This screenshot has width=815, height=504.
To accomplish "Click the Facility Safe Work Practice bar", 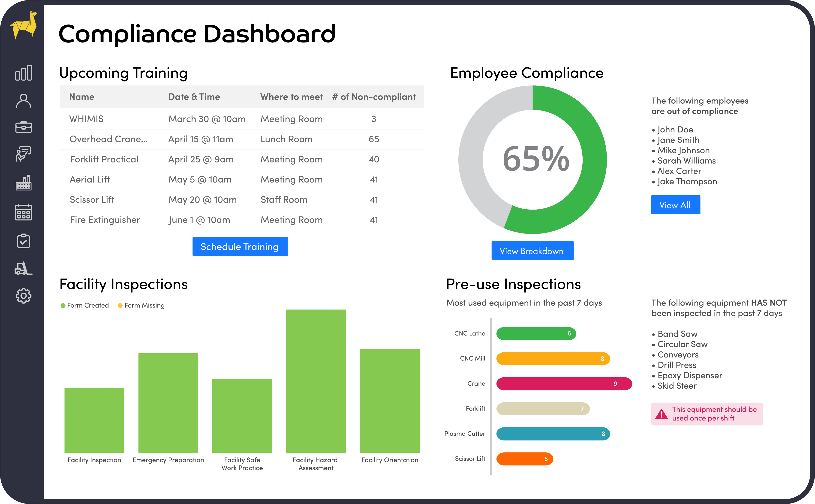I will pyautogui.click(x=242, y=416).
